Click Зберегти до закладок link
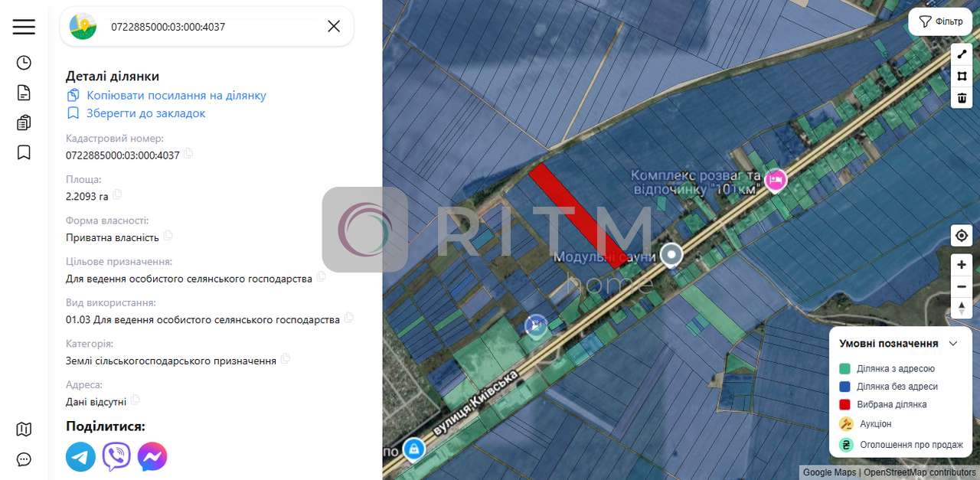Viewport: 980px width, 480px height. pos(145,113)
